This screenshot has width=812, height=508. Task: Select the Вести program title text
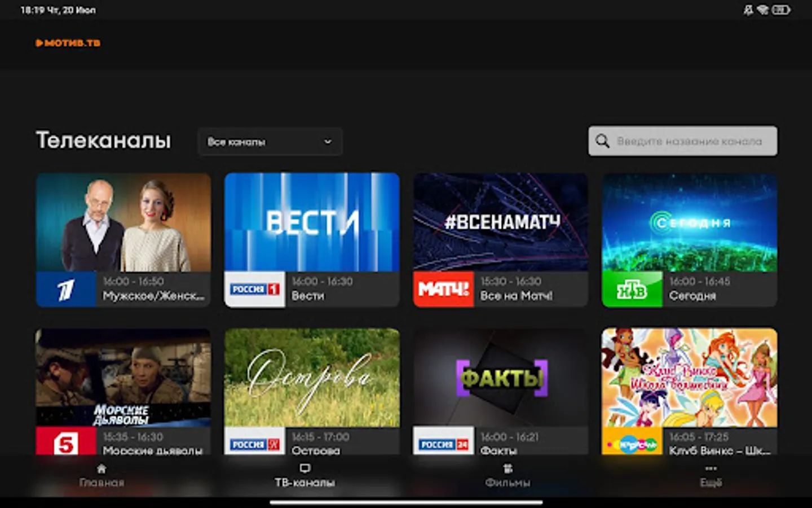308,296
